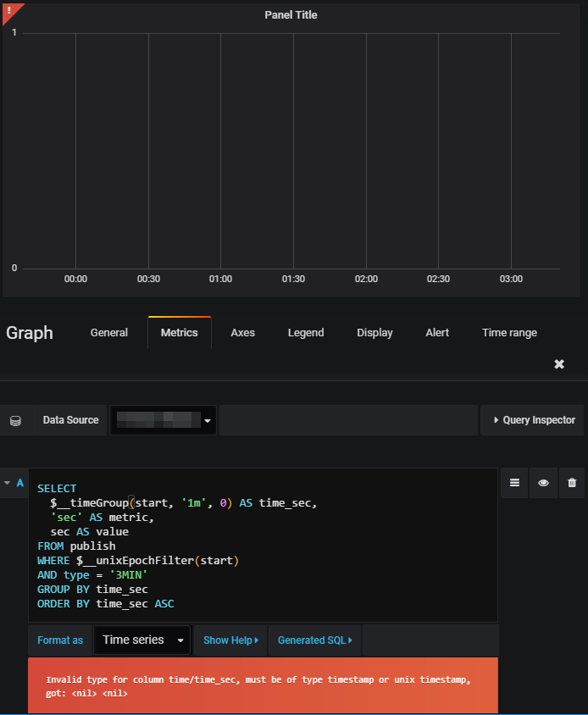Screen dimensions: 588x715
Task: Open the Query Inspector
Action: pos(535,419)
